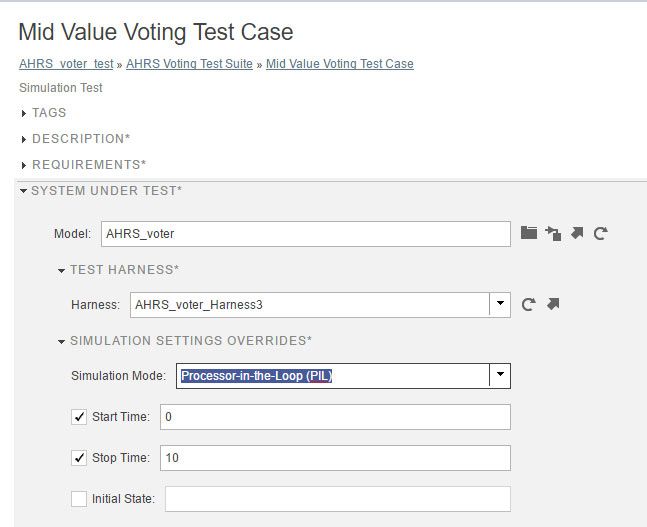
Task: Open the Simulation Mode dropdown
Action: coord(500,375)
